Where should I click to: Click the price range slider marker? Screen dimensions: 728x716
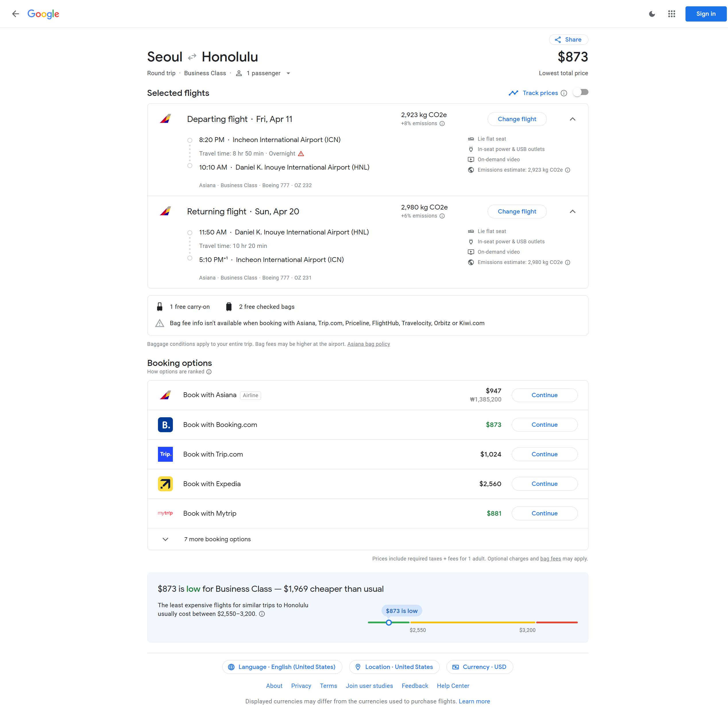(x=389, y=622)
